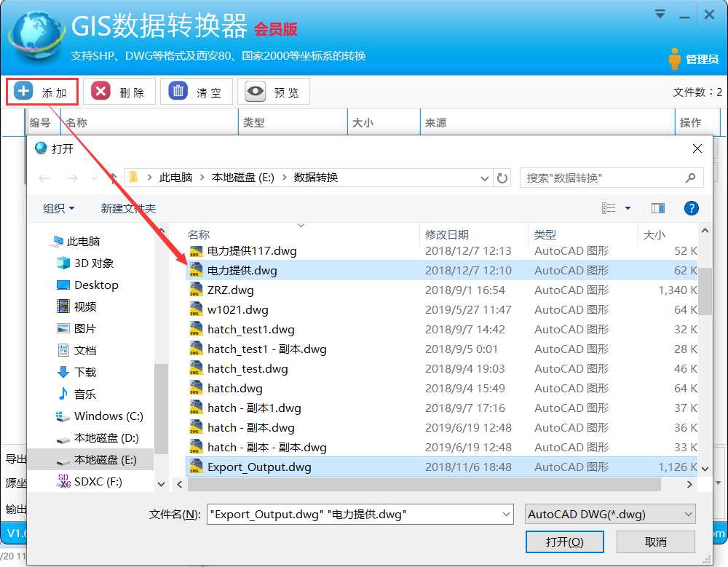Select file Export_Output.dwg
Screen dimensions: 728x567
coord(441,467)
